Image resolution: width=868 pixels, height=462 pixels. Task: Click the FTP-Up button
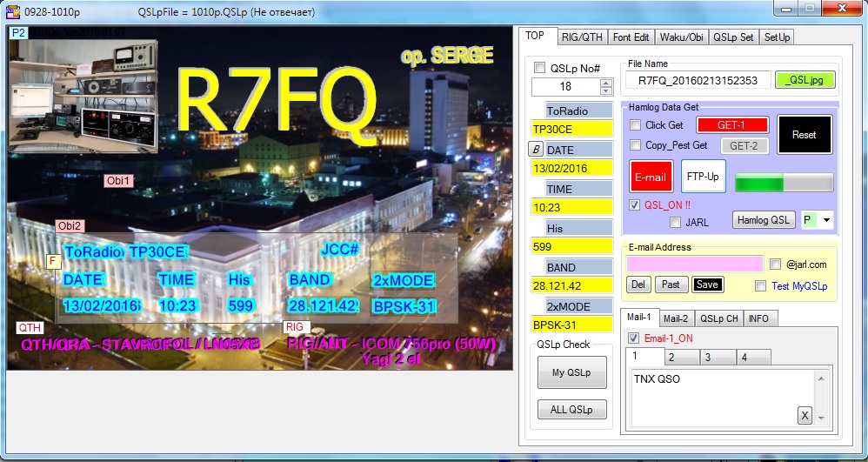tap(703, 177)
